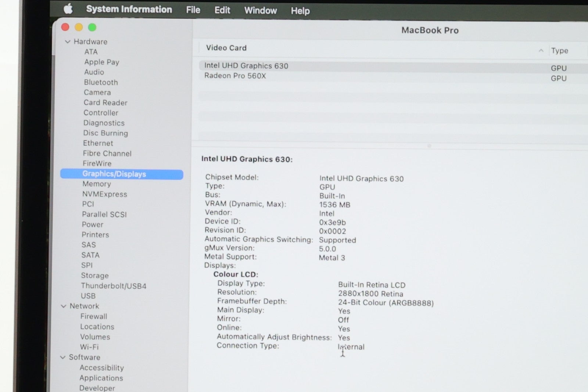The width and height of the screenshot is (588, 392).
Task: Open the Apple menu icon
Action: 68,9
